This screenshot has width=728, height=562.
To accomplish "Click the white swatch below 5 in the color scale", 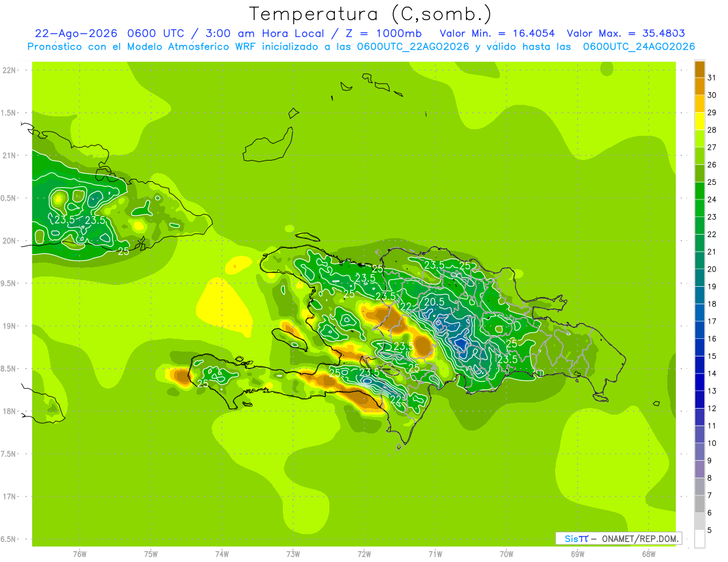I will click(699, 539).
